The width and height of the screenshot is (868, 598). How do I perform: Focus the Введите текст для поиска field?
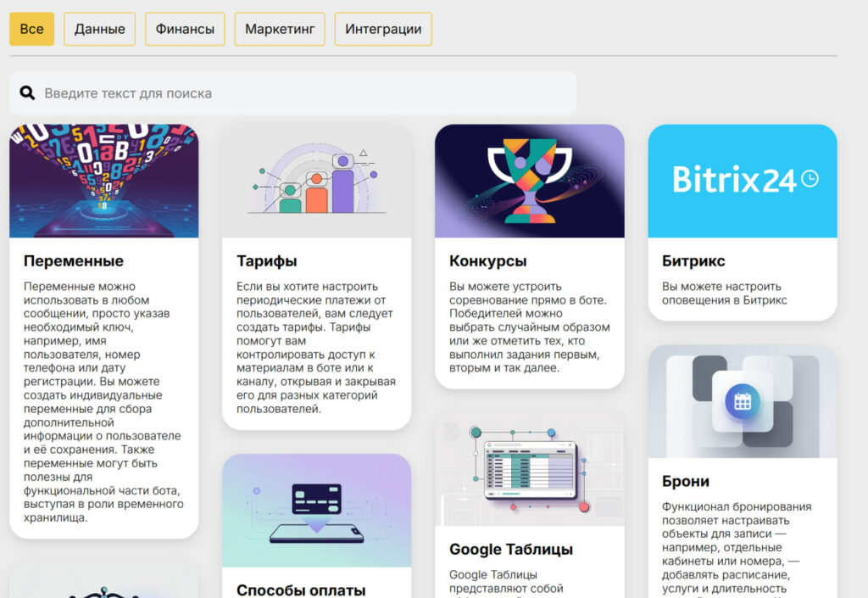click(292, 93)
